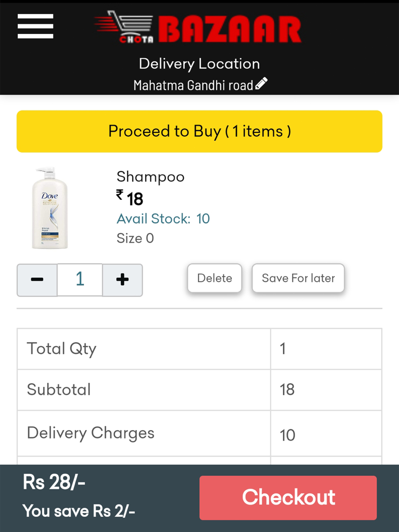
Task: Click the Subtotal row label
Action: click(x=59, y=390)
